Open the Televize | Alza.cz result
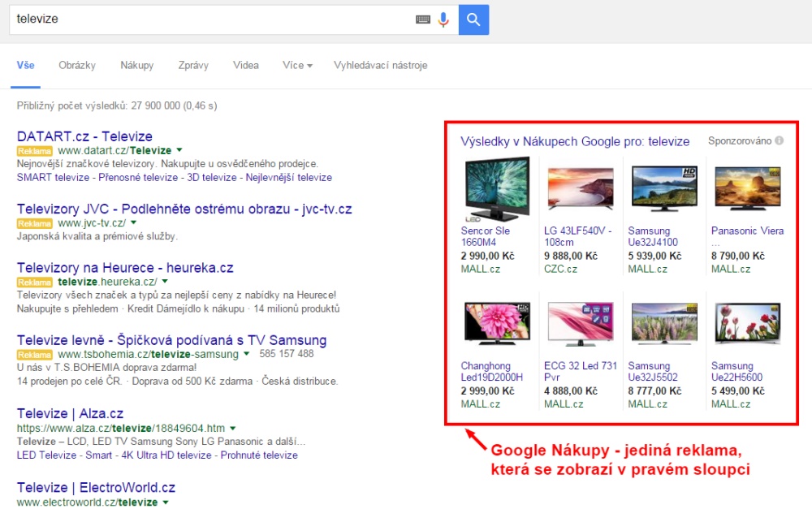The height and width of the screenshot is (509, 812). tap(70, 413)
